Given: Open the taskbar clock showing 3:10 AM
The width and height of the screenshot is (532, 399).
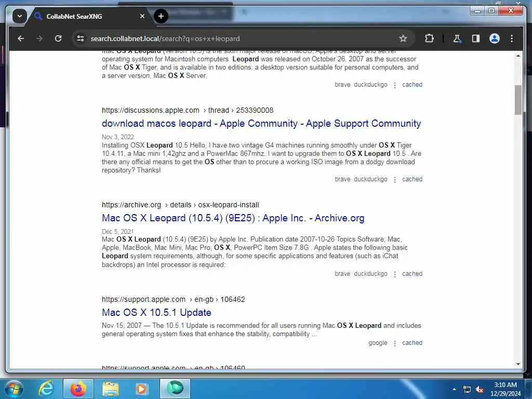Looking at the screenshot, I should point(505,389).
